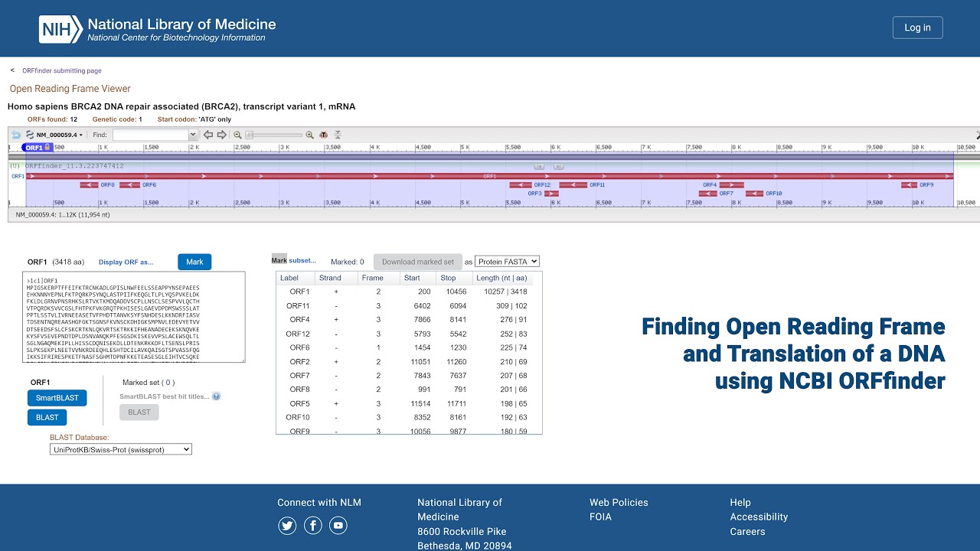Click the blue BLAST button for ORF1
The height and width of the screenshot is (551, 980).
[x=47, y=418]
